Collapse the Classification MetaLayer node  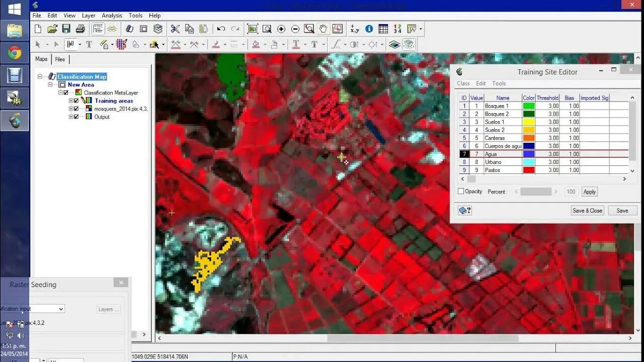[x=60, y=93]
